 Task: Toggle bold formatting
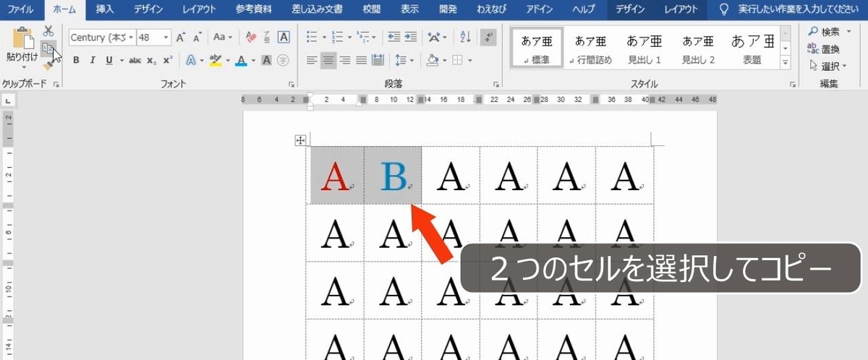(76, 61)
